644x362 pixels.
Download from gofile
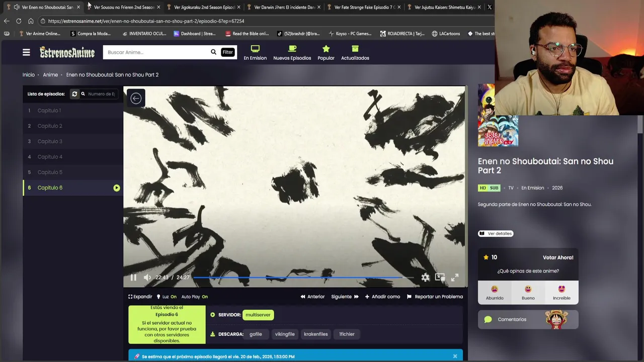coord(256,334)
